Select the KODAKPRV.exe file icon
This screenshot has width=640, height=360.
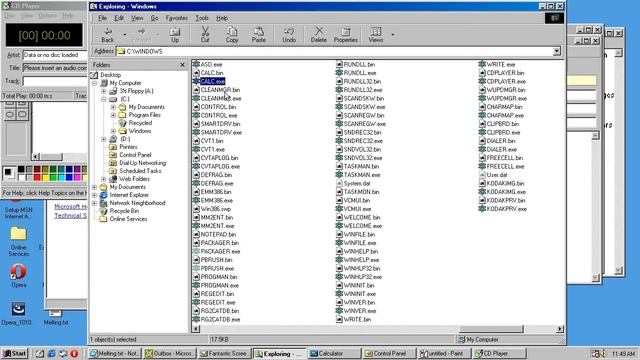point(482,209)
